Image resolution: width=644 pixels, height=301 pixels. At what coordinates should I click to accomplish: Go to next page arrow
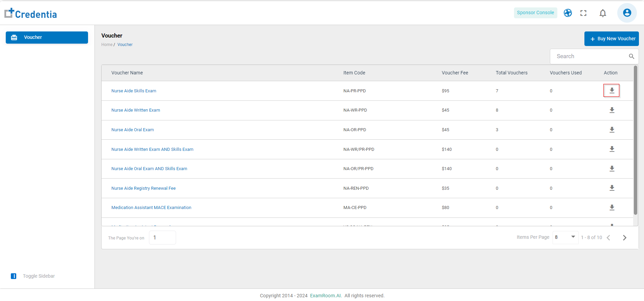click(625, 238)
